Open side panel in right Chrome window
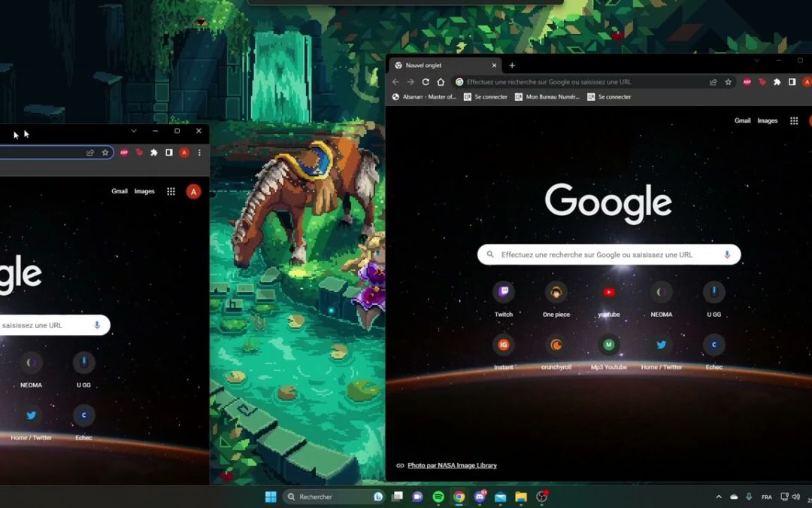 click(x=792, y=82)
